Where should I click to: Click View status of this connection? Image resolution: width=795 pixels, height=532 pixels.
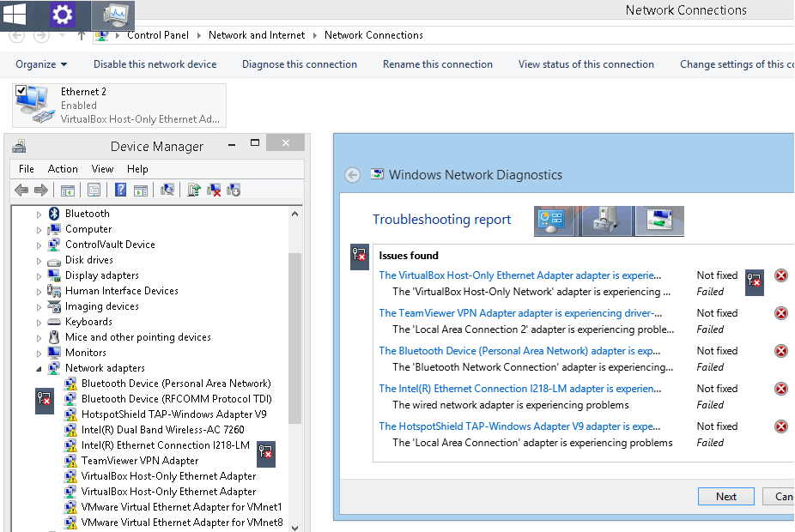(586, 64)
